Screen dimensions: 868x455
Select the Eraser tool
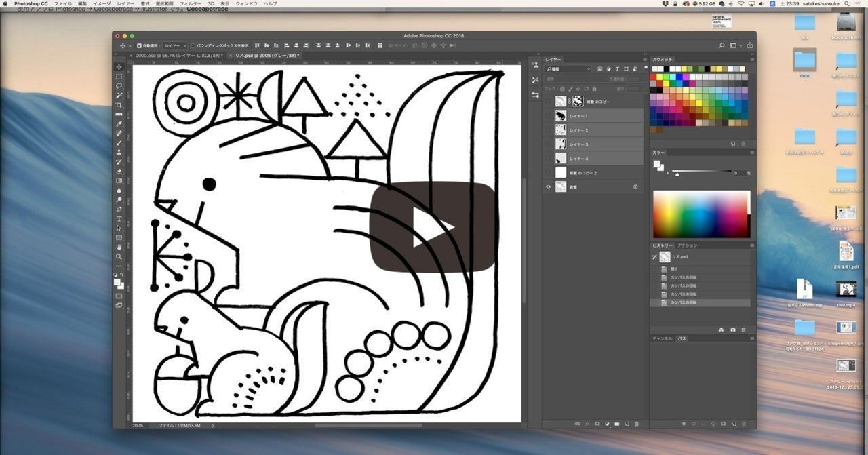pyautogui.click(x=119, y=172)
